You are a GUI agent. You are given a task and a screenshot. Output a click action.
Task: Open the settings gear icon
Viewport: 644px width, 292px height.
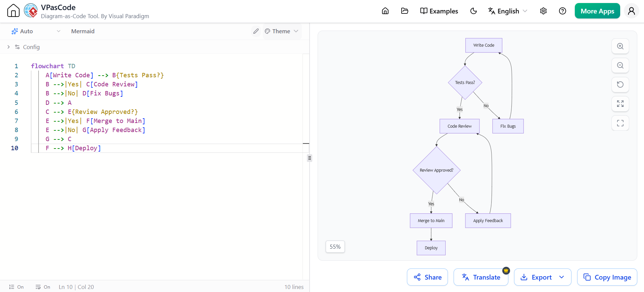tap(543, 11)
